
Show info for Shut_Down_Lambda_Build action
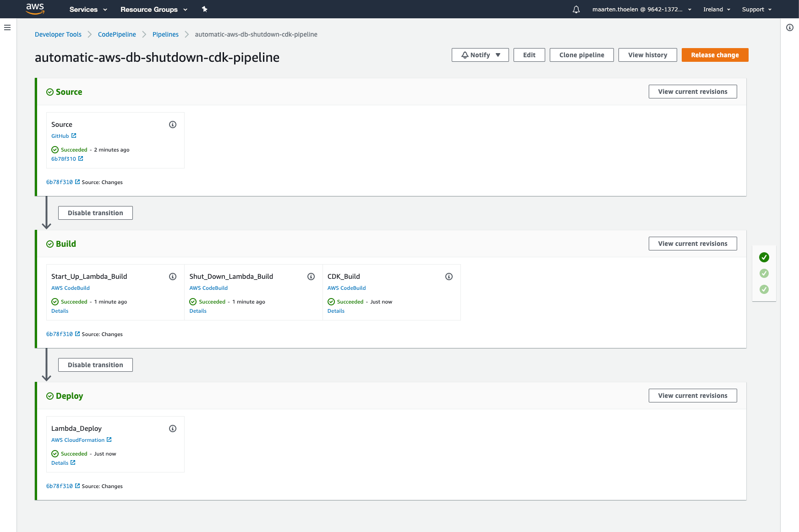(x=311, y=277)
